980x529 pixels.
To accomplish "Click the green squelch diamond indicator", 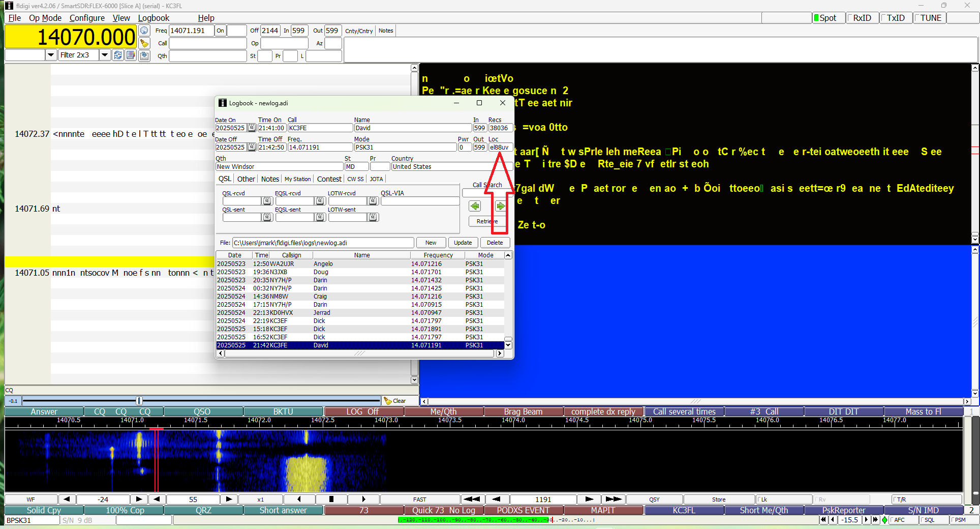I will 885,520.
